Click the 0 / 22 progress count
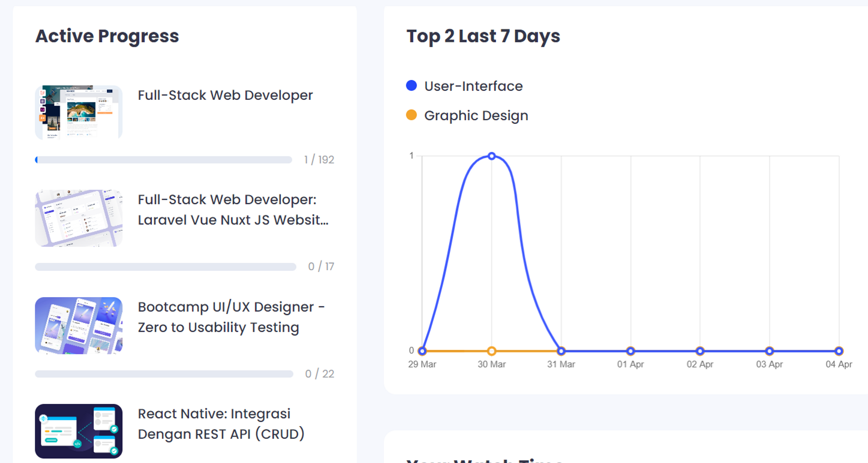Image resolution: width=868 pixels, height=463 pixels. [x=320, y=374]
